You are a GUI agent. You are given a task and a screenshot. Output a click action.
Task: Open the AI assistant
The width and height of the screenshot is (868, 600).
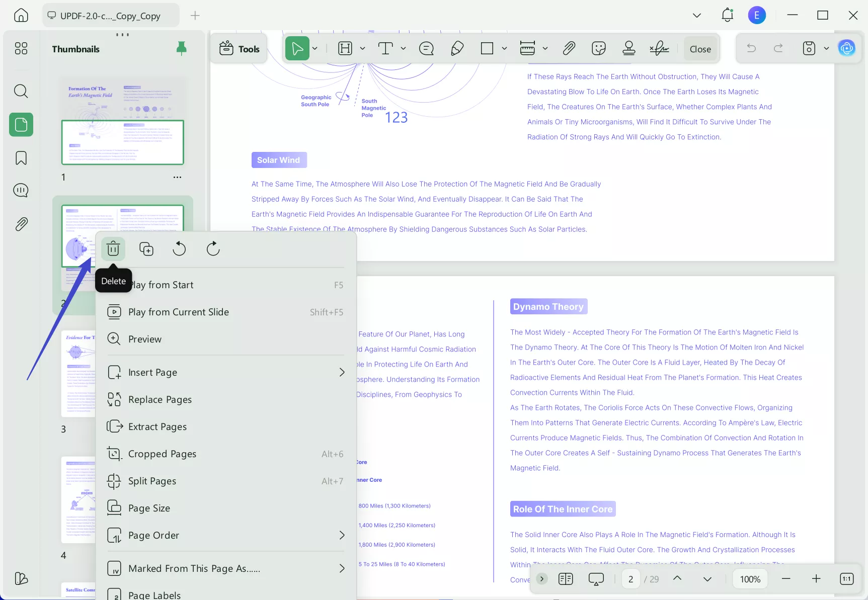[847, 48]
